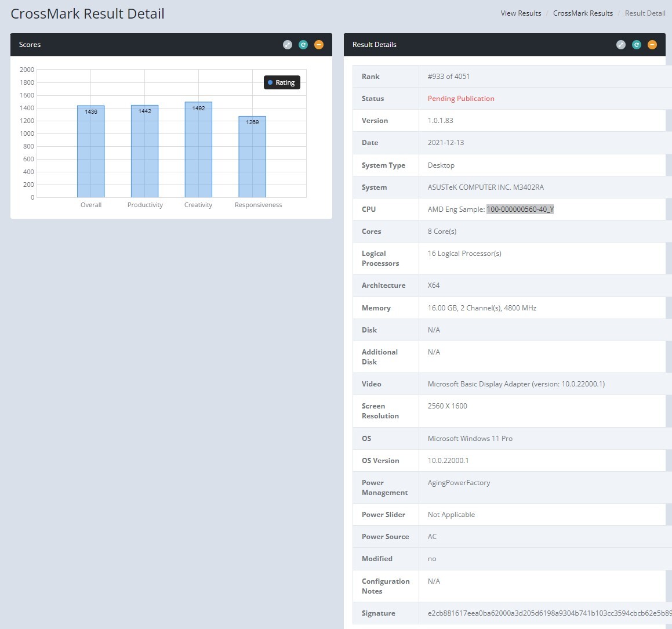Click the AgingPowerFactory power management value
This screenshot has height=629, width=672.
[x=459, y=483]
